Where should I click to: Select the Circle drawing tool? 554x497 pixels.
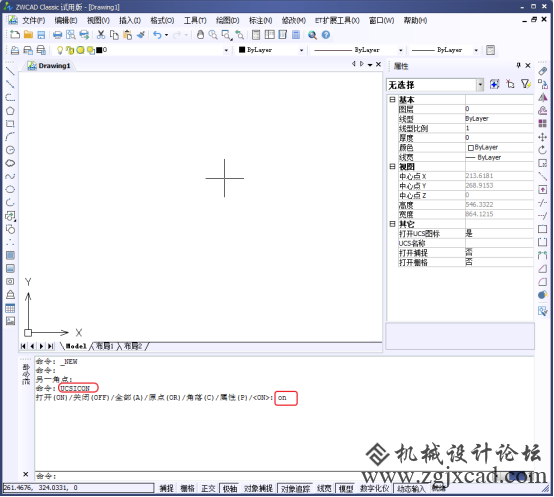10,150
